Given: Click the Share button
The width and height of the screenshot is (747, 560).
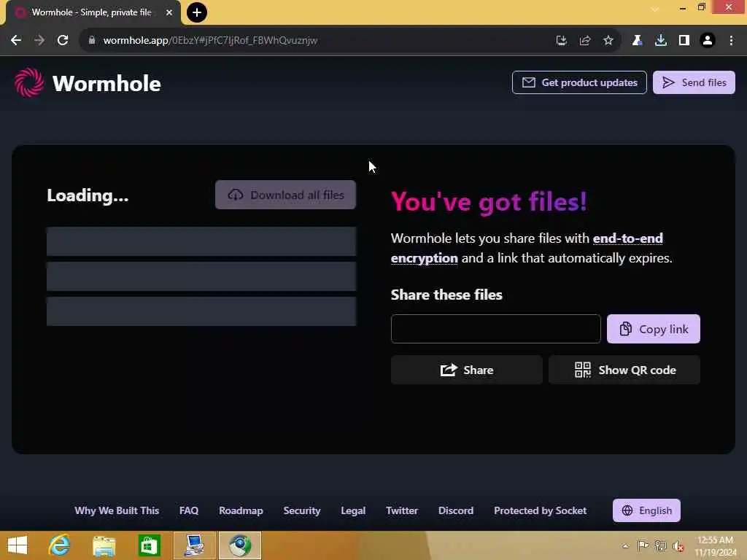Looking at the screenshot, I should tap(466, 370).
